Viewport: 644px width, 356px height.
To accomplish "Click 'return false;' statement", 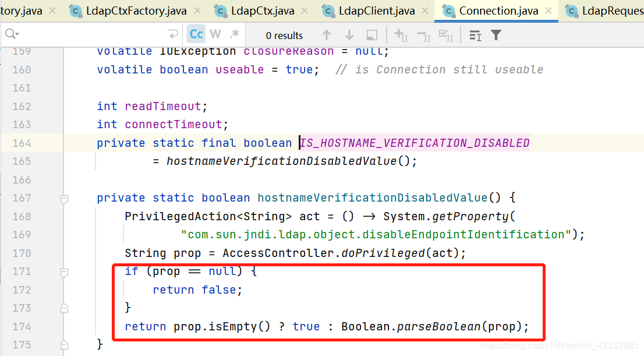I will click(x=197, y=290).
